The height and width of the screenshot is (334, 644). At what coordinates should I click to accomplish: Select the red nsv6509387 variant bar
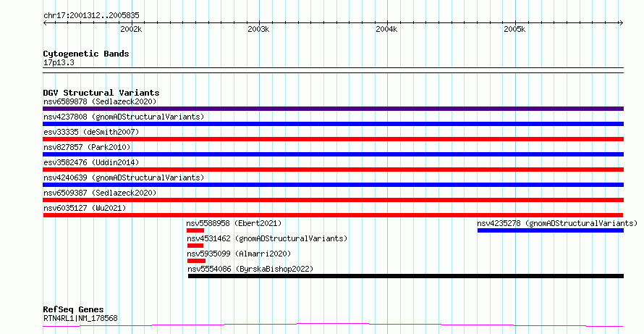pyautogui.click(x=333, y=200)
